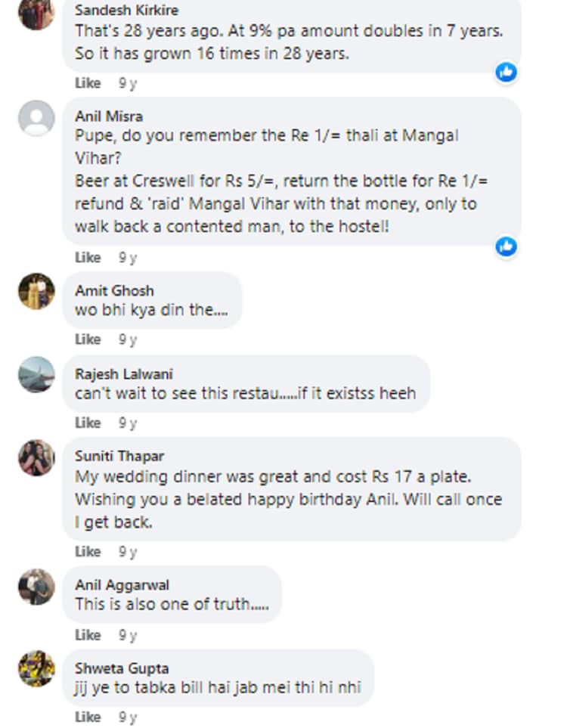Open timestamp of Anil Aggarwal's comment

coord(128,634)
